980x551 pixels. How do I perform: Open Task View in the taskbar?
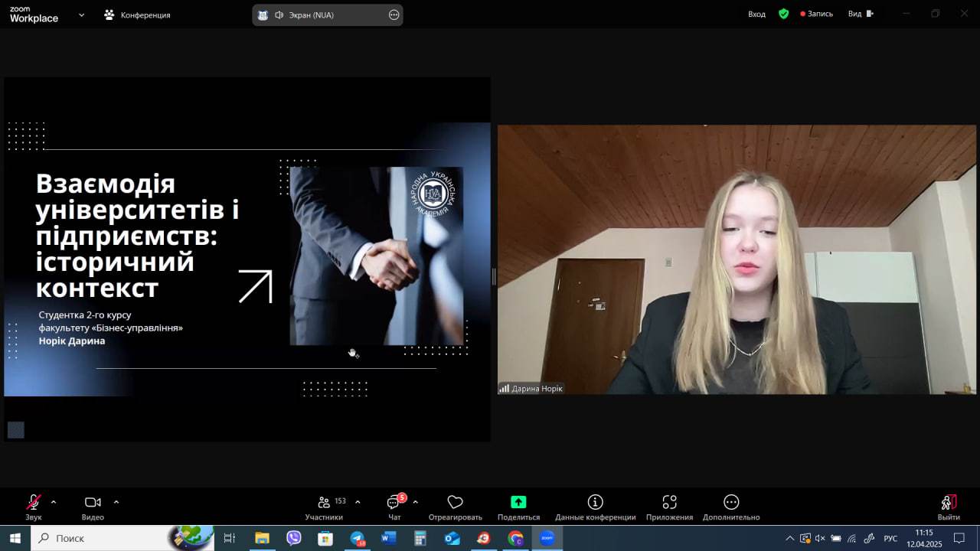[x=229, y=538]
